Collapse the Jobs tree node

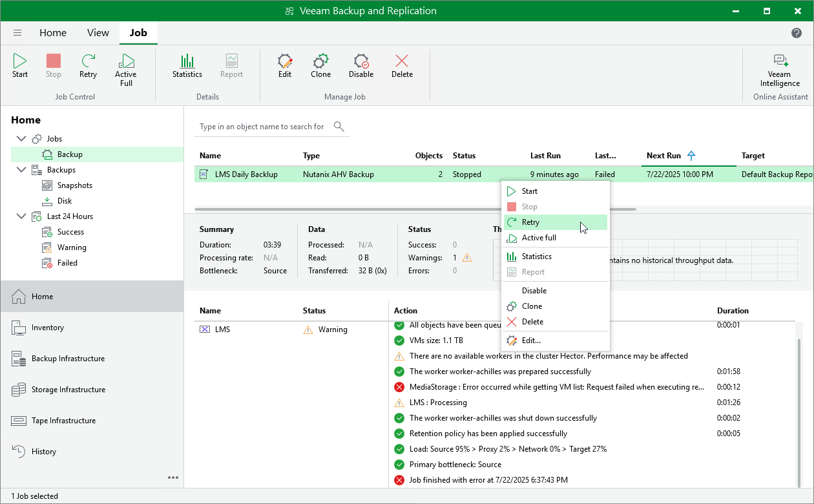click(21, 139)
